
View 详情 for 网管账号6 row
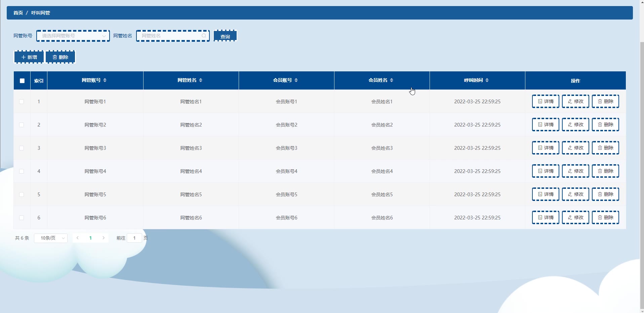(x=546, y=217)
